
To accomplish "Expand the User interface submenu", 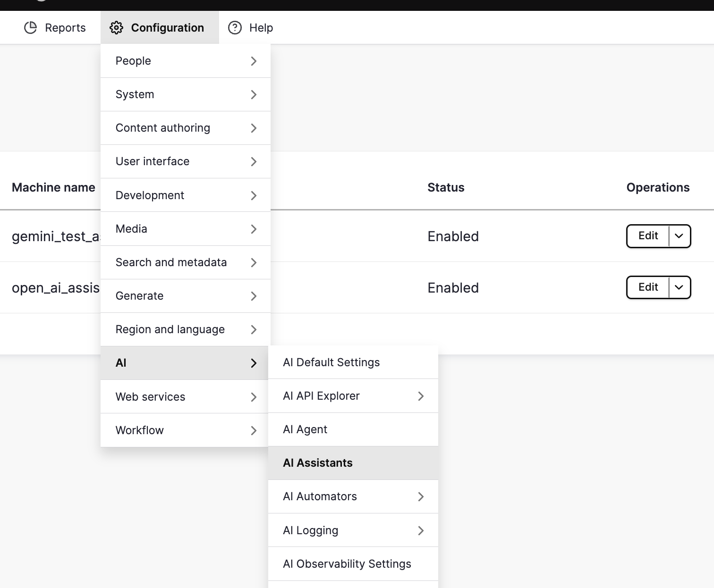I will click(254, 161).
